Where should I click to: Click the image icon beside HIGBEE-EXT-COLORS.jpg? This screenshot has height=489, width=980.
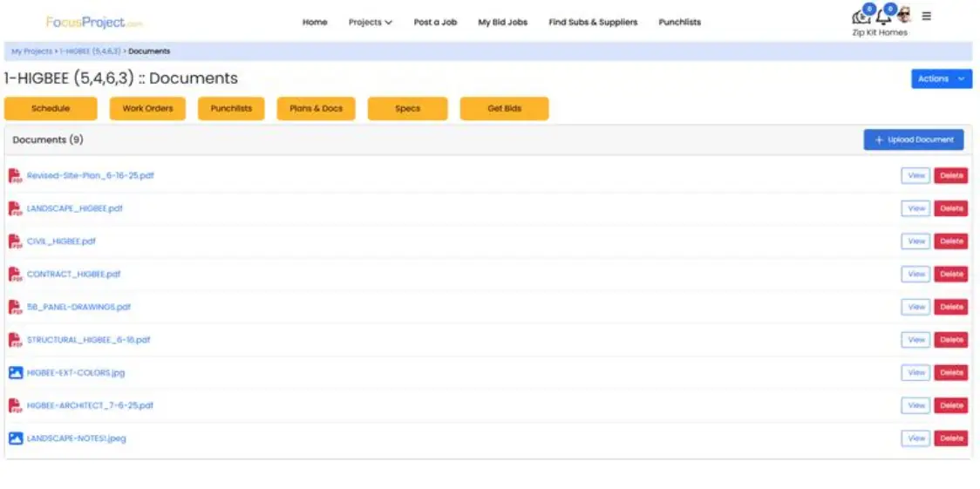point(15,373)
